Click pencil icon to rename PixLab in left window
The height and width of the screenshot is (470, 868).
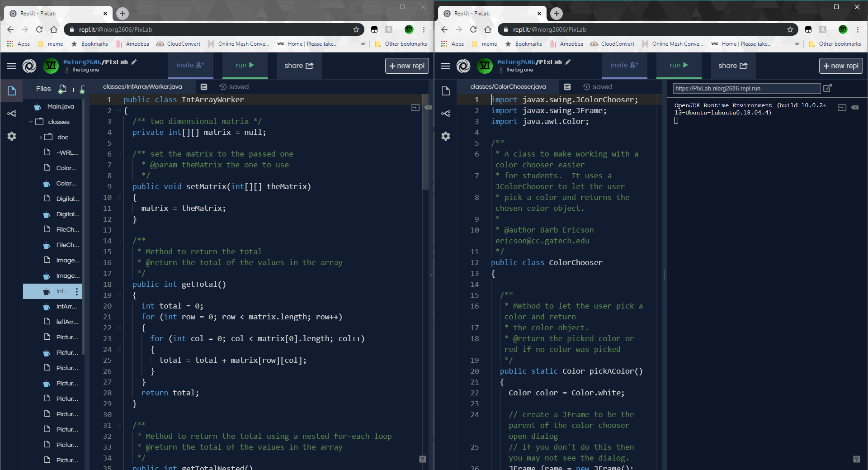[x=134, y=62]
